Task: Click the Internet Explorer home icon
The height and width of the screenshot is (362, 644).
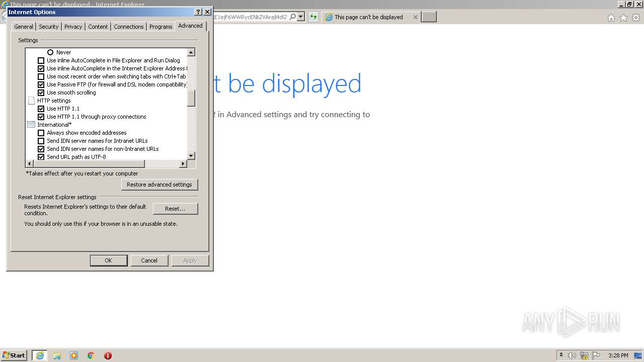Action: tap(611, 18)
